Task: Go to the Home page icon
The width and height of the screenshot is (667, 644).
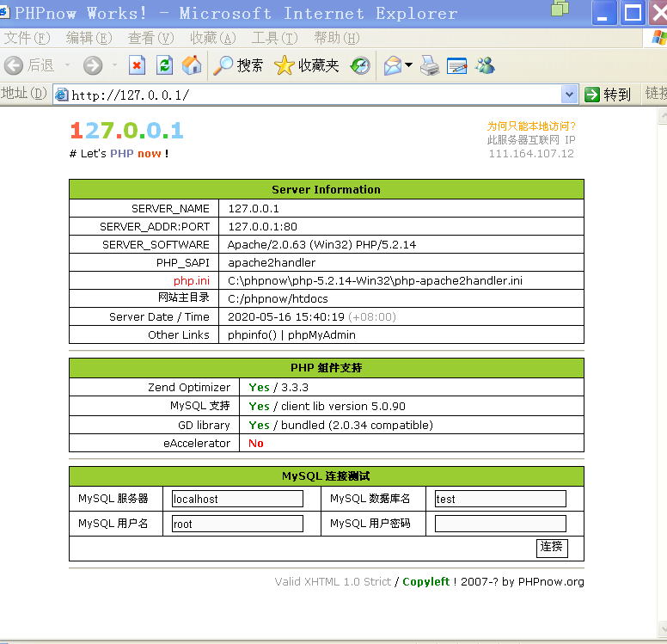Action: click(x=192, y=65)
